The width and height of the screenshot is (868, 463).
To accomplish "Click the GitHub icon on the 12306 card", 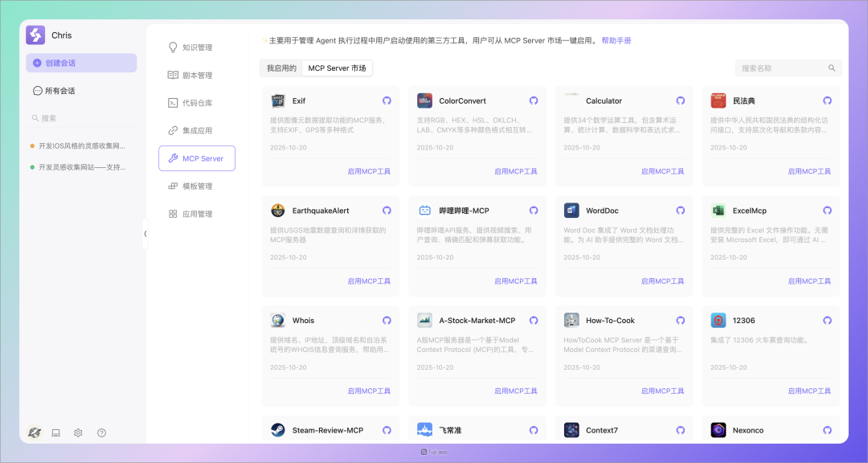I will 827,321.
